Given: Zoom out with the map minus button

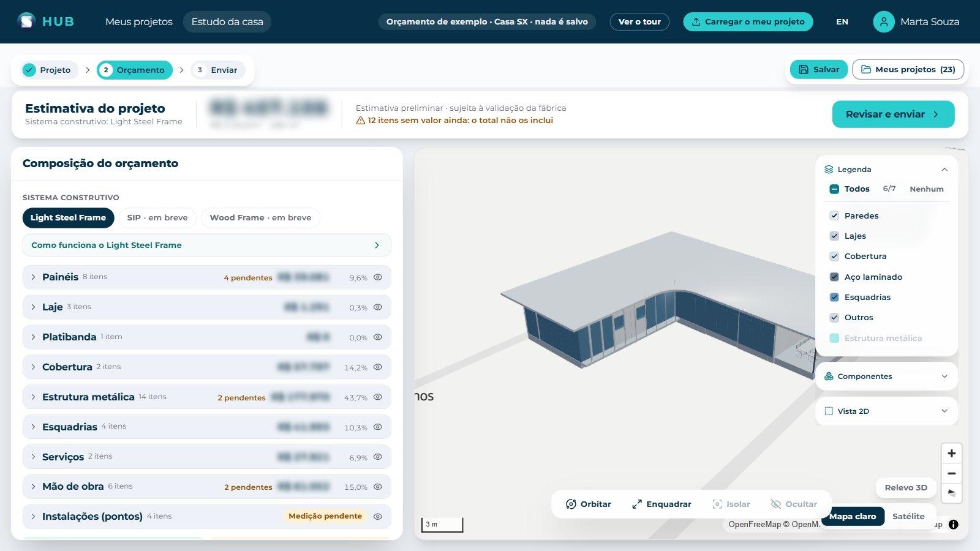Looking at the screenshot, I should (x=951, y=473).
